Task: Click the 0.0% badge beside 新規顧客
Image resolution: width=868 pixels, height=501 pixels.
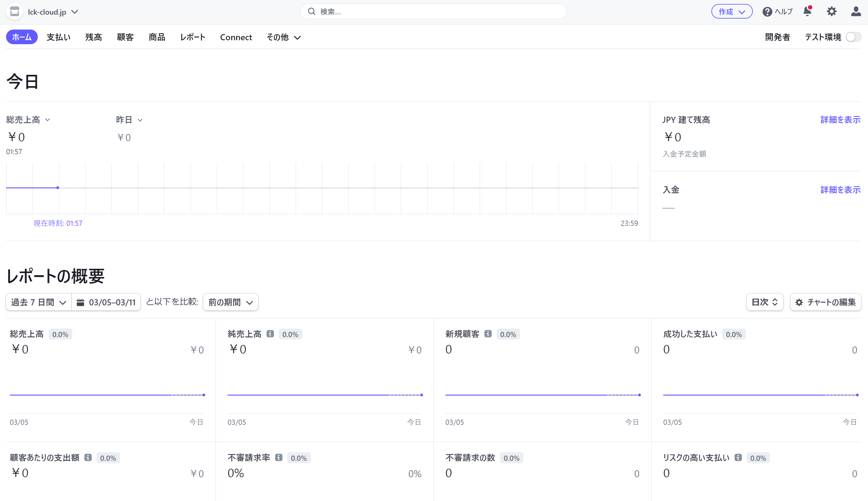Action: [x=508, y=334]
